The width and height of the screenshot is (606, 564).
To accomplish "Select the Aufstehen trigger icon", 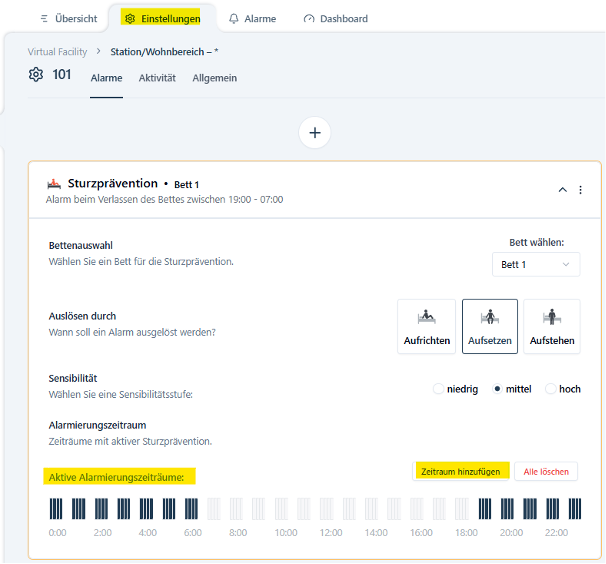I will (552, 326).
